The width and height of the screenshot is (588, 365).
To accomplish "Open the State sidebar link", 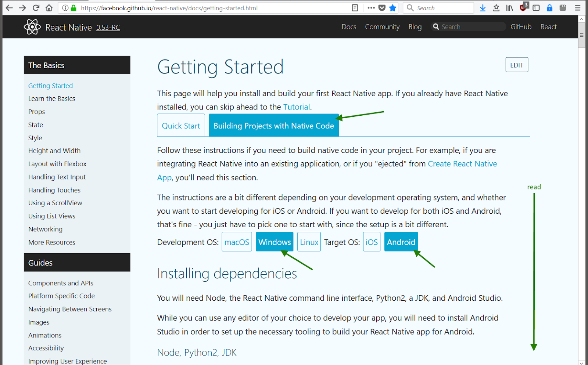I will click(35, 125).
